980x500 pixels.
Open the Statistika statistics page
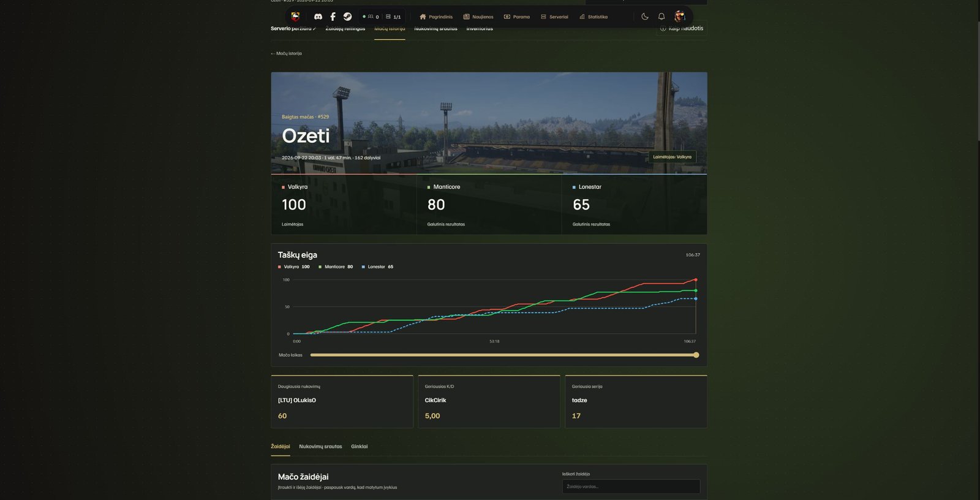(x=594, y=17)
